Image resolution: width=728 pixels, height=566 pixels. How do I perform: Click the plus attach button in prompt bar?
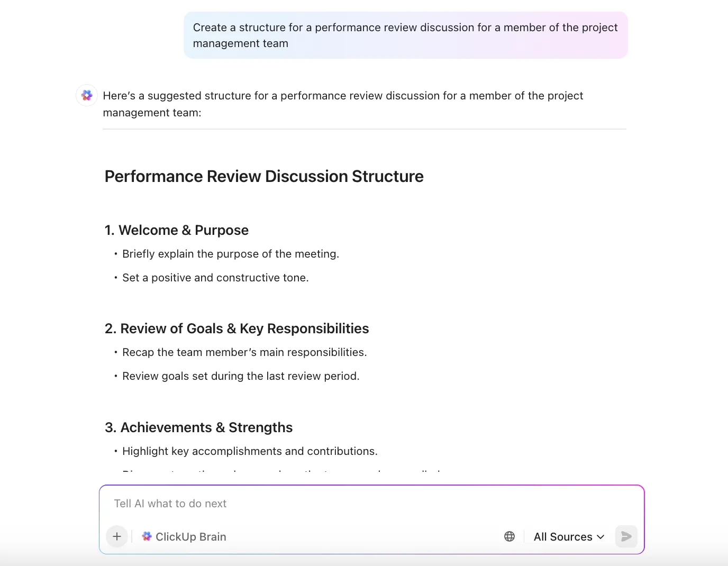[x=117, y=536]
